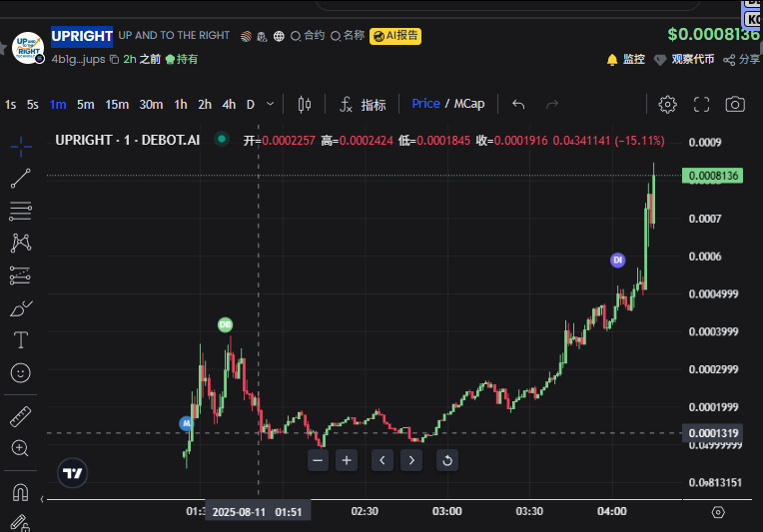Click the 0.0001319 crosshair price label
763x532 pixels.
coord(712,433)
